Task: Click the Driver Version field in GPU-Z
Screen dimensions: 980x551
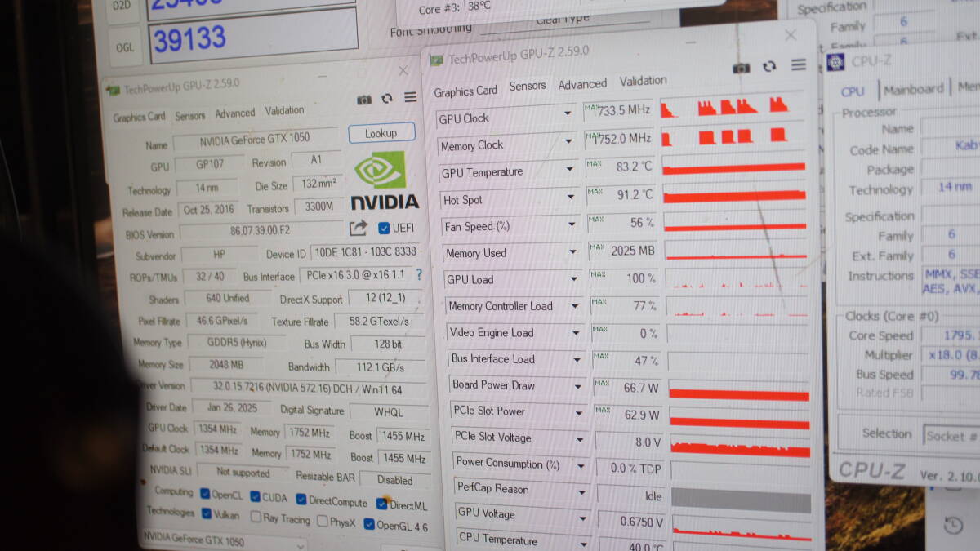Action: click(309, 388)
